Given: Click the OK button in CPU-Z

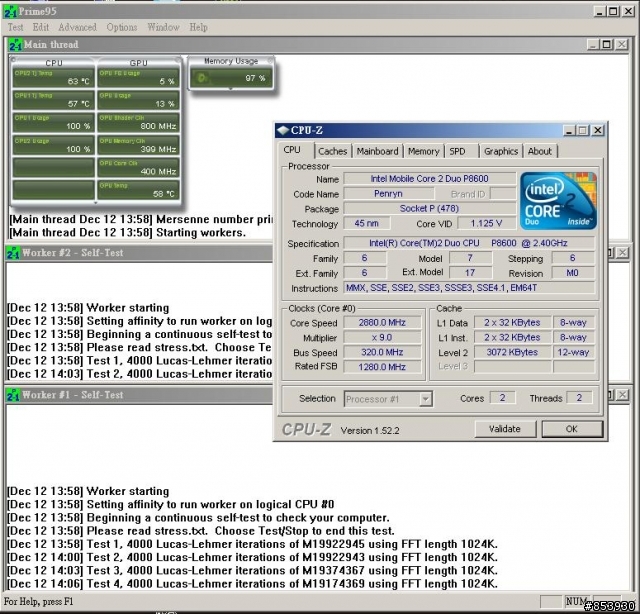Looking at the screenshot, I should (571, 429).
